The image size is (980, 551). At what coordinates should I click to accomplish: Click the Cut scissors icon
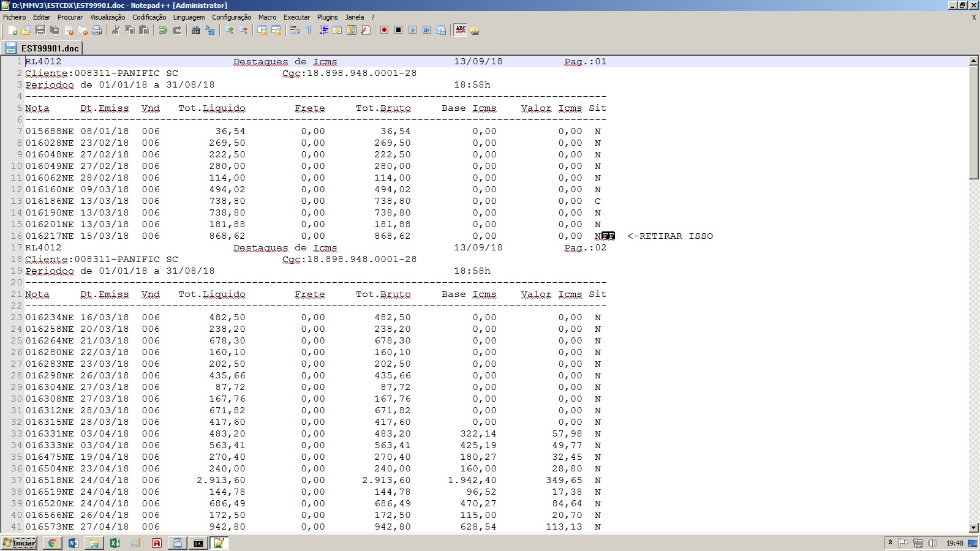[115, 30]
